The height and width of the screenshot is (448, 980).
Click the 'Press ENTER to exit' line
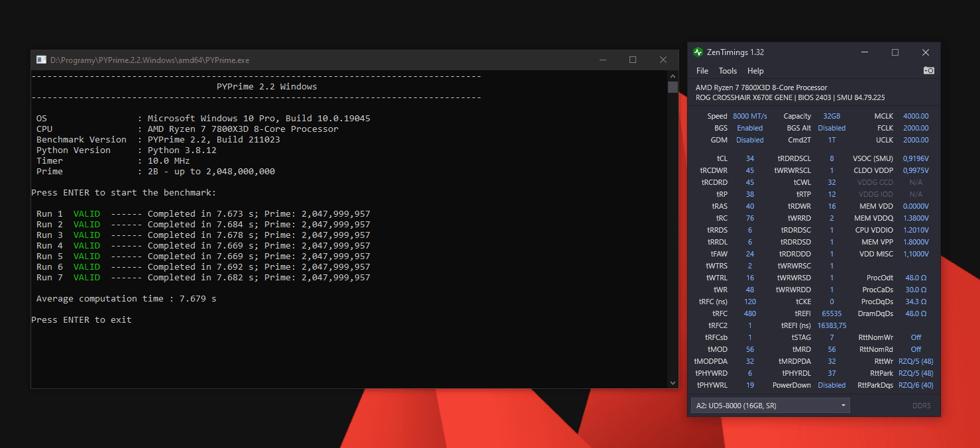click(82, 320)
